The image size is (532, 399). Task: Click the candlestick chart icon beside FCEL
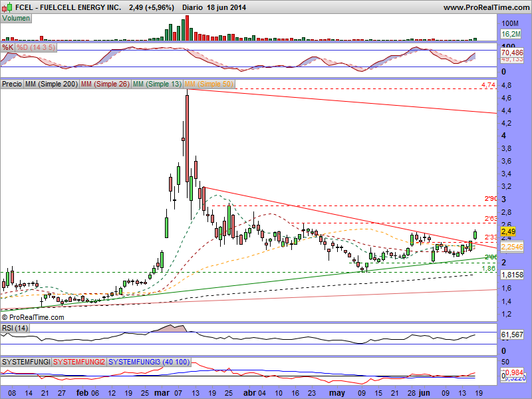click(7, 7)
